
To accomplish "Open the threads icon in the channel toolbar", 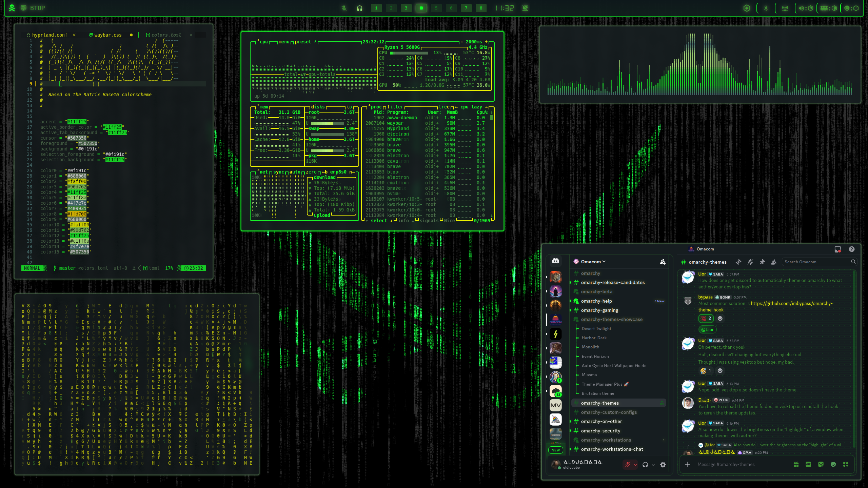I will (x=738, y=261).
